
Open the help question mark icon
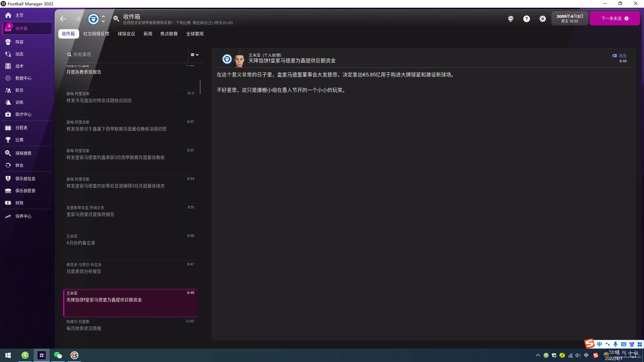coord(527,19)
